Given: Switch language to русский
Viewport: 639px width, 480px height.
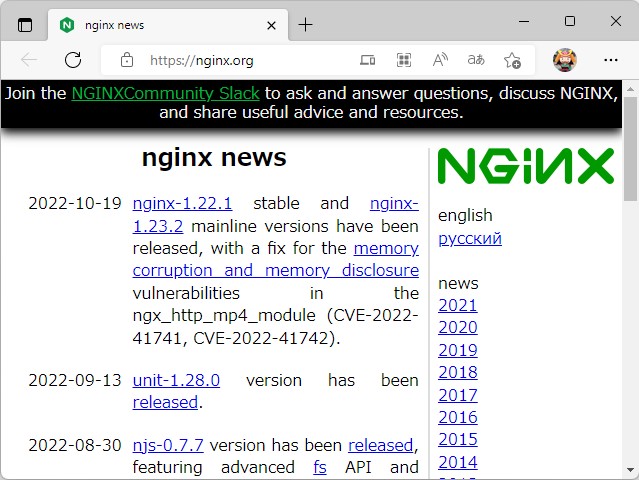Looking at the screenshot, I should pyautogui.click(x=470, y=238).
